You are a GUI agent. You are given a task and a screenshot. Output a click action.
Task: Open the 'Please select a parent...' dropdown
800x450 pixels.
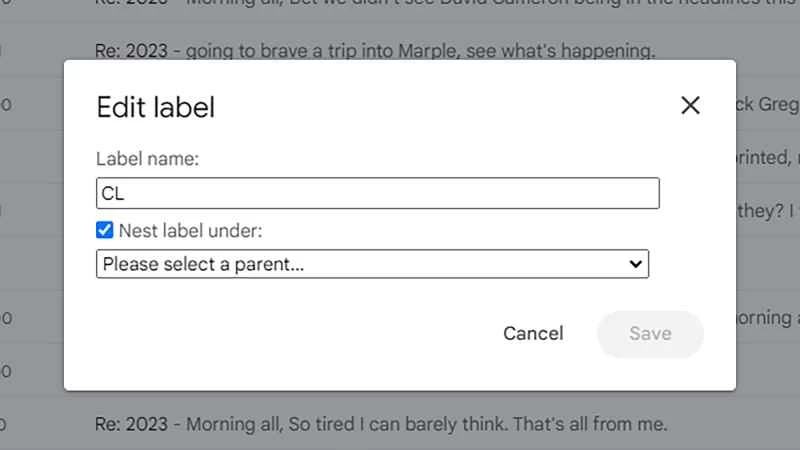coord(372,264)
